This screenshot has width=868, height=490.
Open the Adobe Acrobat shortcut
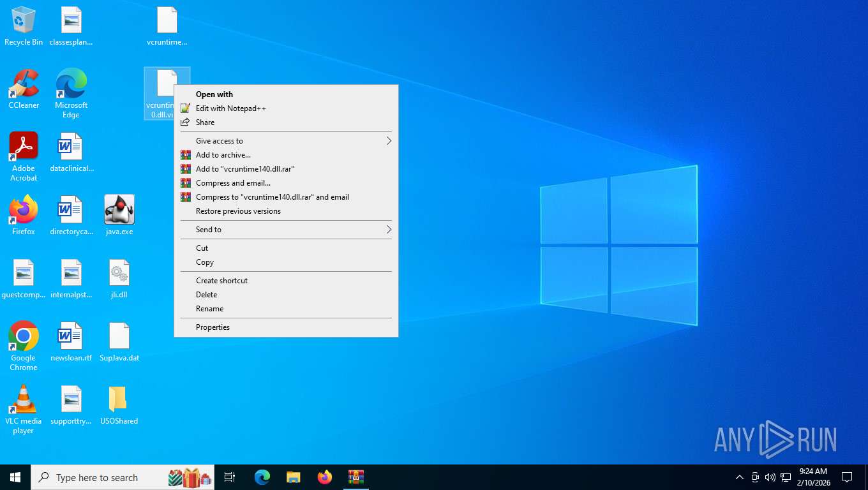[x=24, y=157]
